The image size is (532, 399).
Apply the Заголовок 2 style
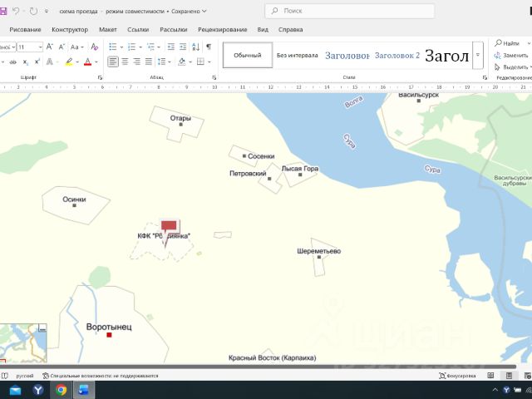(x=397, y=55)
